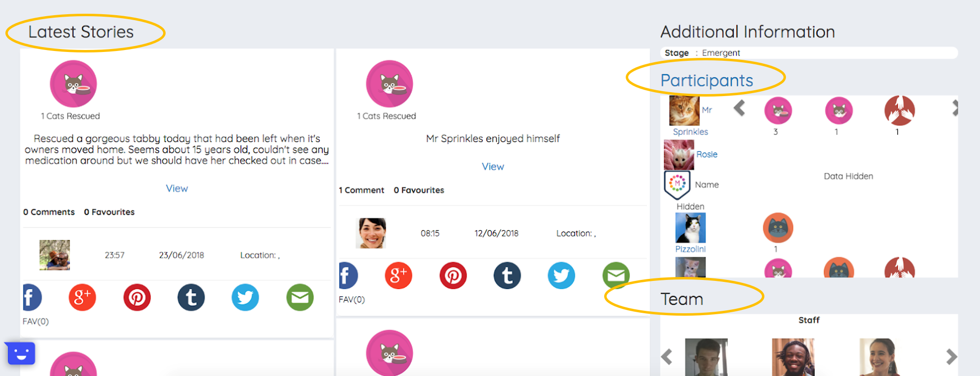Screen dimensions: 980x376
Task: Click the date 12/06/2018
Action: pyautogui.click(x=496, y=233)
